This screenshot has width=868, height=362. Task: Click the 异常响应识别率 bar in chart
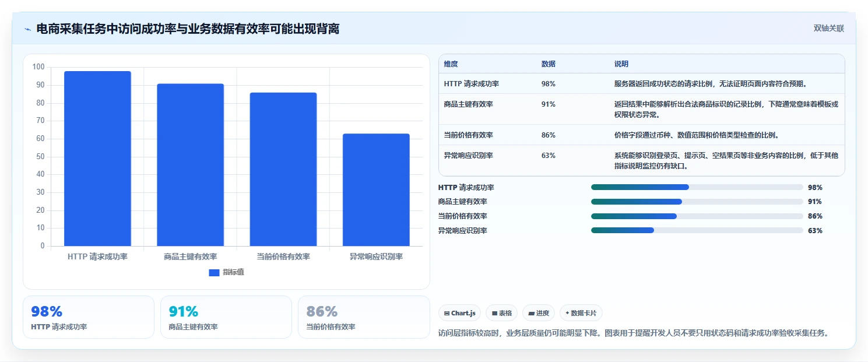click(376, 190)
